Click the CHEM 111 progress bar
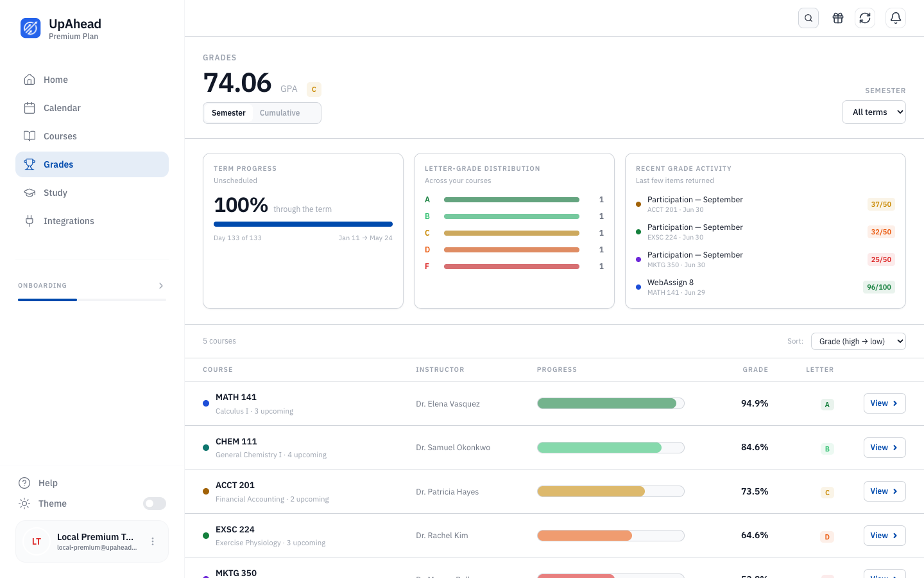Viewport: 924px width, 578px height. click(611, 448)
